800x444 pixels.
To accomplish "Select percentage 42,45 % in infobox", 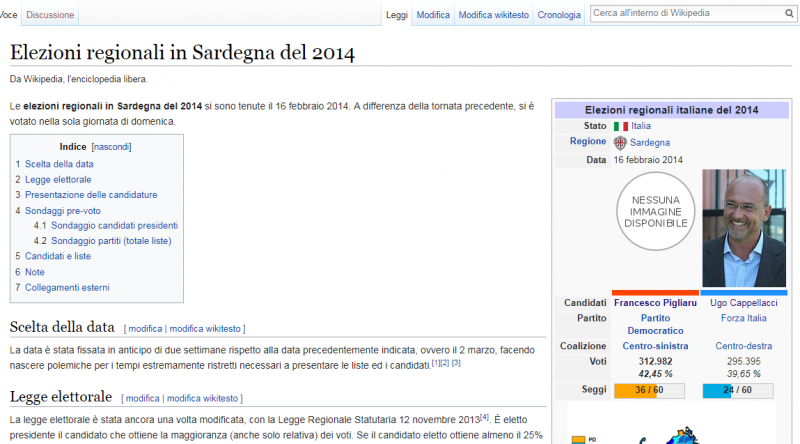I will tap(655, 374).
